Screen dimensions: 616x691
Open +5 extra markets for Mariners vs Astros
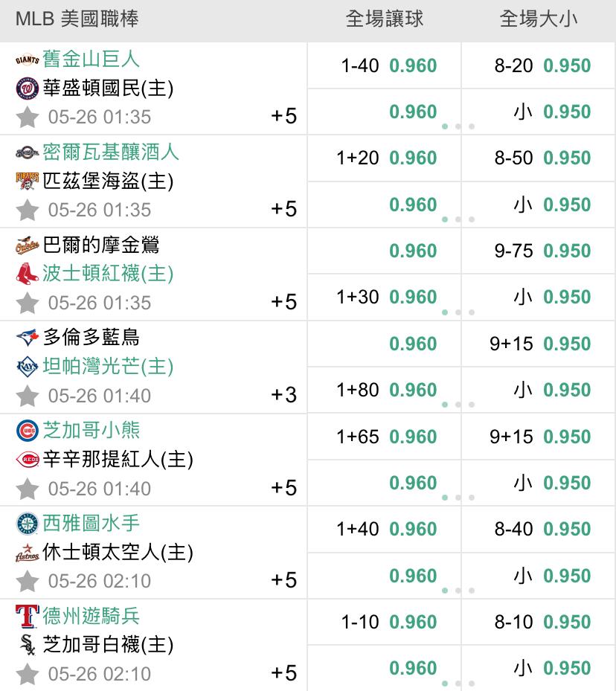click(x=283, y=580)
